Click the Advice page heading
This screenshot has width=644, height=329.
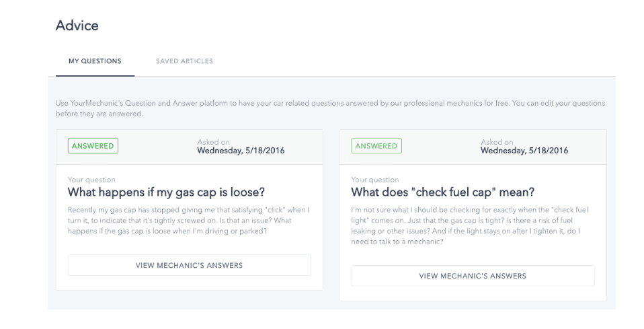(x=77, y=26)
